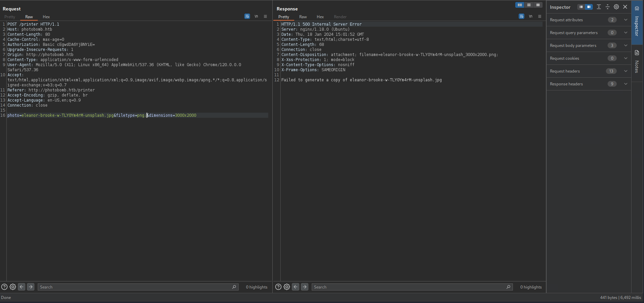Click 'Failed to generate a copy' response text
Viewport: 644px width, 303px height.
click(362, 80)
